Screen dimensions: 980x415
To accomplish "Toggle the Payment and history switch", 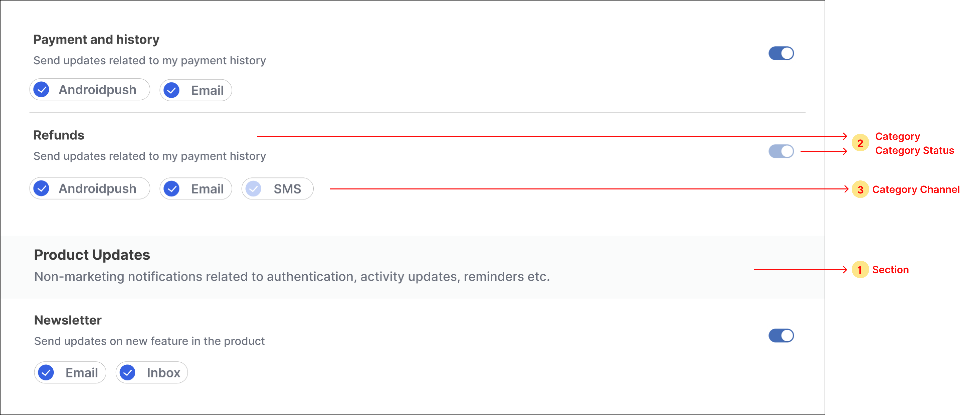I will click(781, 53).
